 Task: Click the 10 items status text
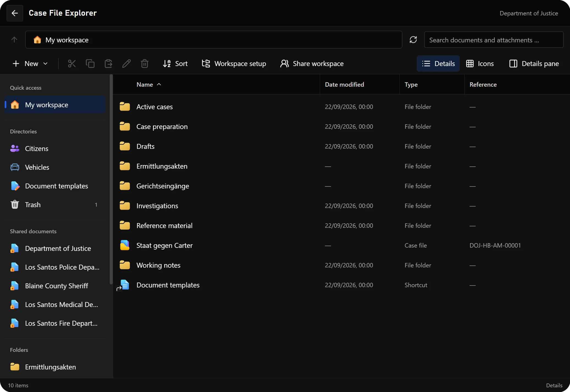[x=18, y=385]
